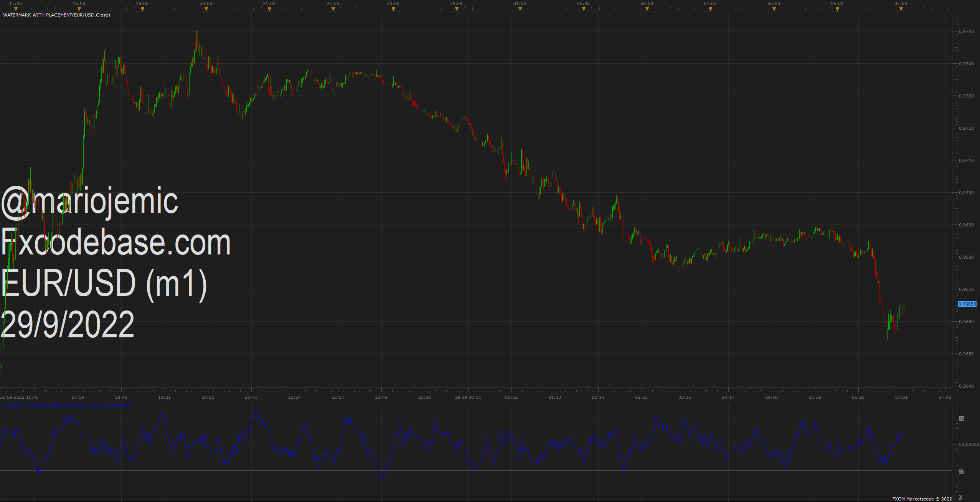Screen dimensions: 980x502
Task: Click the 23:30 bottom time label
Action: [x=425, y=397]
